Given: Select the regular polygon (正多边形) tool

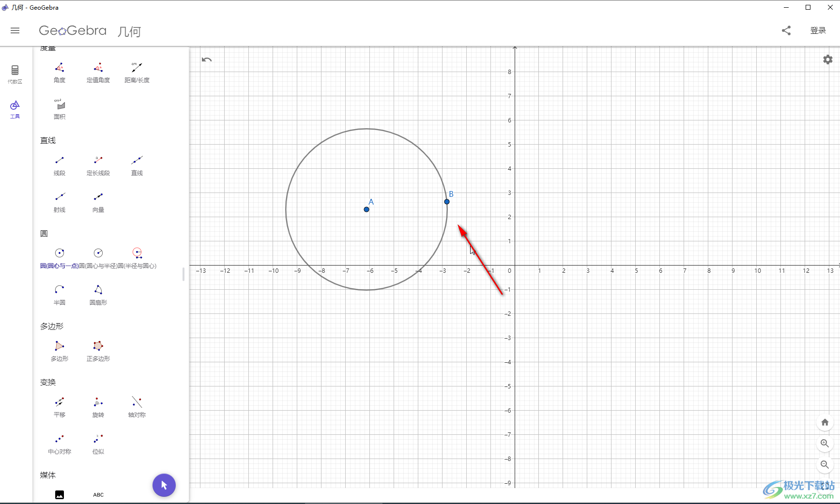Looking at the screenshot, I should tap(98, 351).
